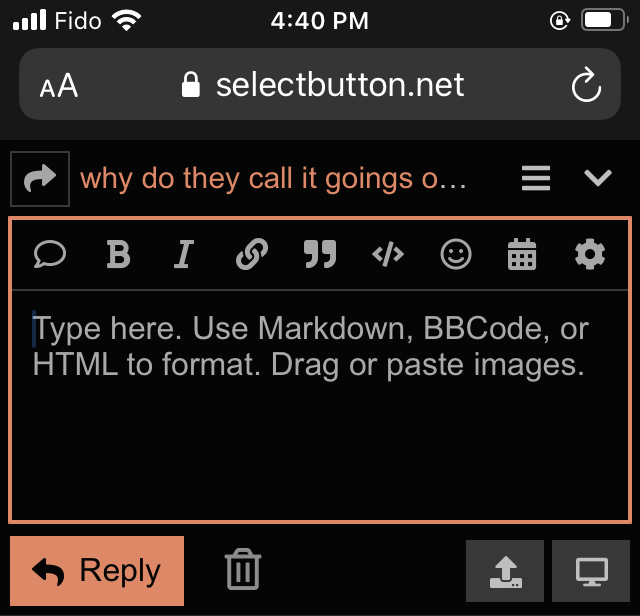The height and width of the screenshot is (616, 640).
Task: Toggle the preview monitor button
Action: 591,571
